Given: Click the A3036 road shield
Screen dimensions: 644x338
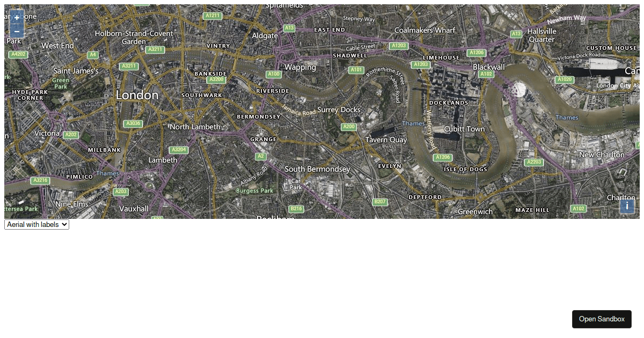Looking at the screenshot, I should [x=133, y=123].
